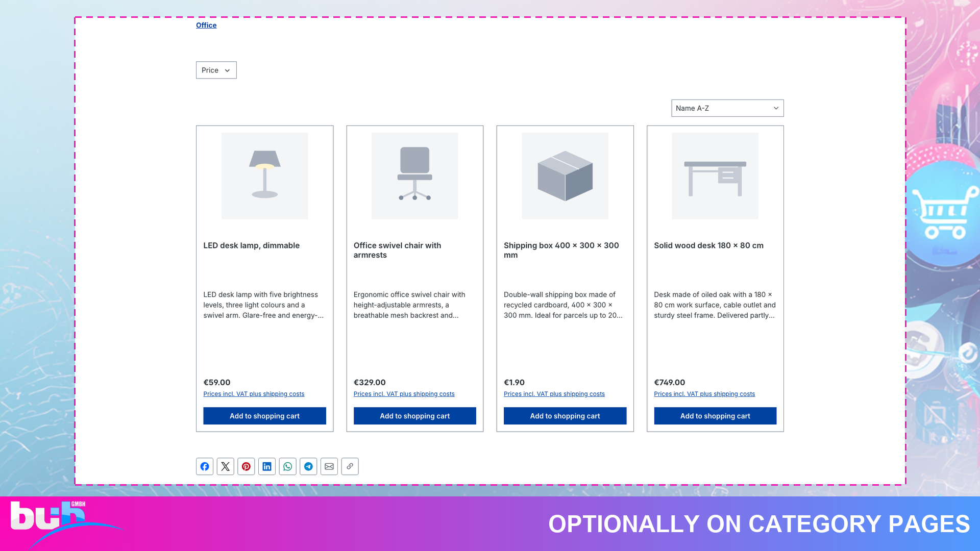
Task: Open VAT shipping costs link under €749.00
Action: tap(704, 394)
